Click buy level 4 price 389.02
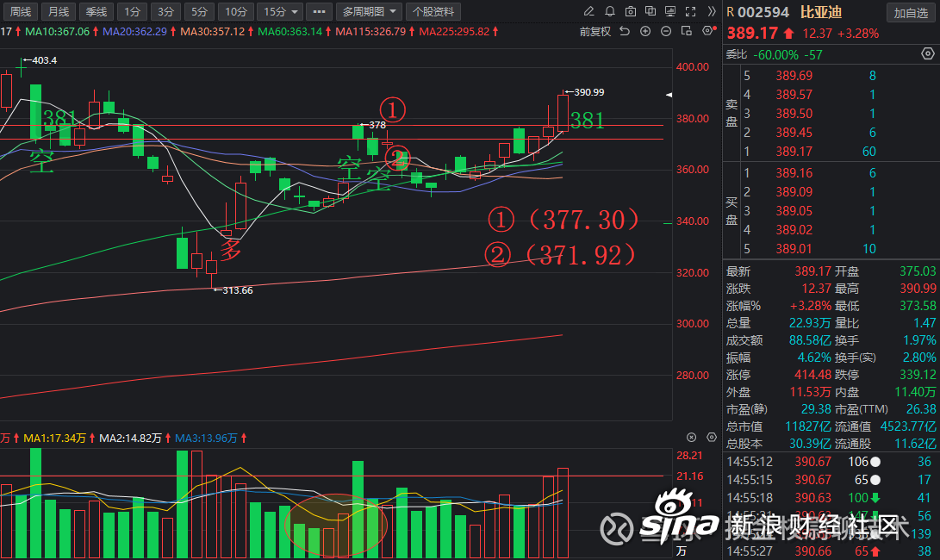The height and width of the screenshot is (560, 940). point(794,230)
